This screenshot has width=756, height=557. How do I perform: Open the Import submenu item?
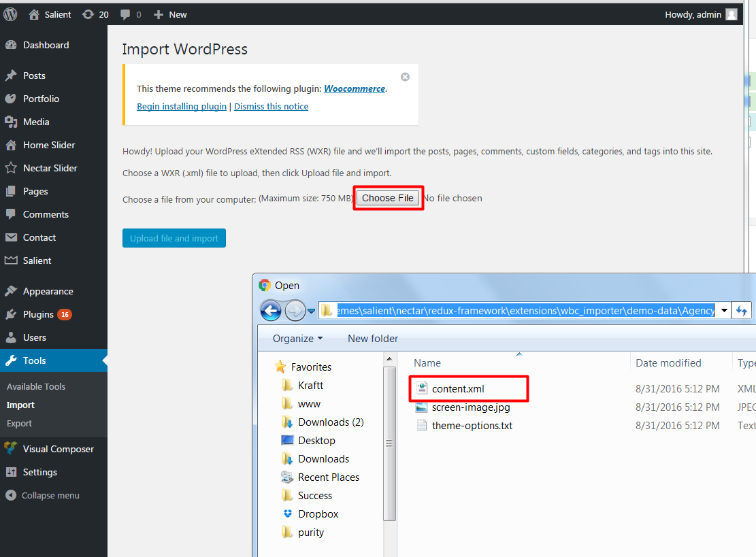tap(20, 405)
